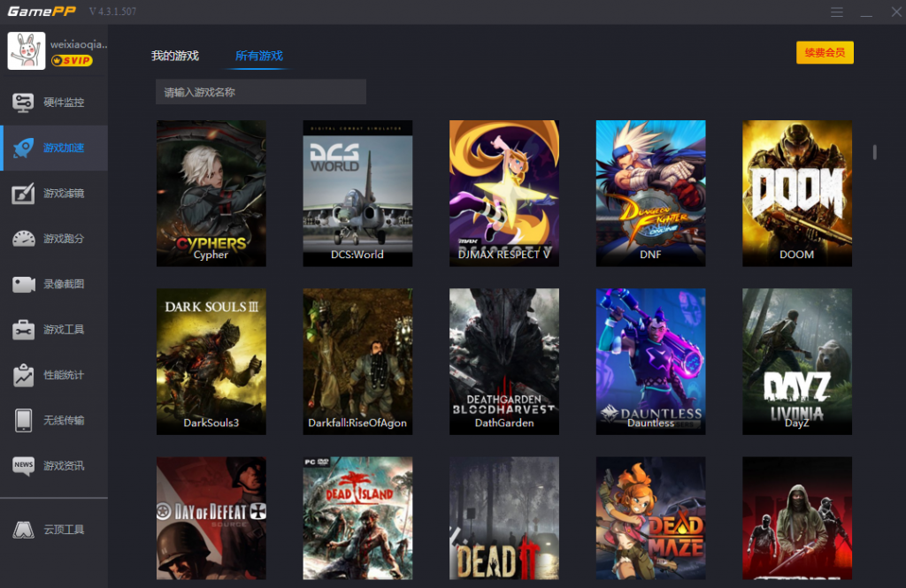The height and width of the screenshot is (588, 906).
Task: Select the DOOM game cover
Action: (x=797, y=194)
